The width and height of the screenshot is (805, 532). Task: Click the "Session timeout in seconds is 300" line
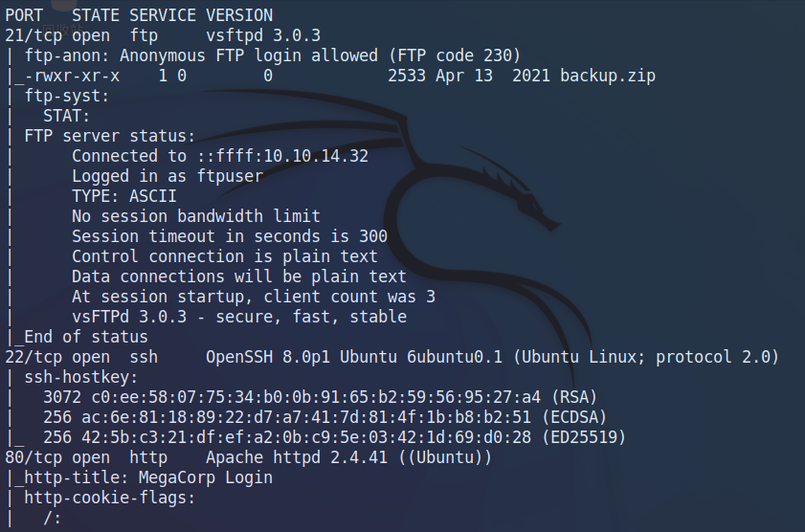pos(229,236)
